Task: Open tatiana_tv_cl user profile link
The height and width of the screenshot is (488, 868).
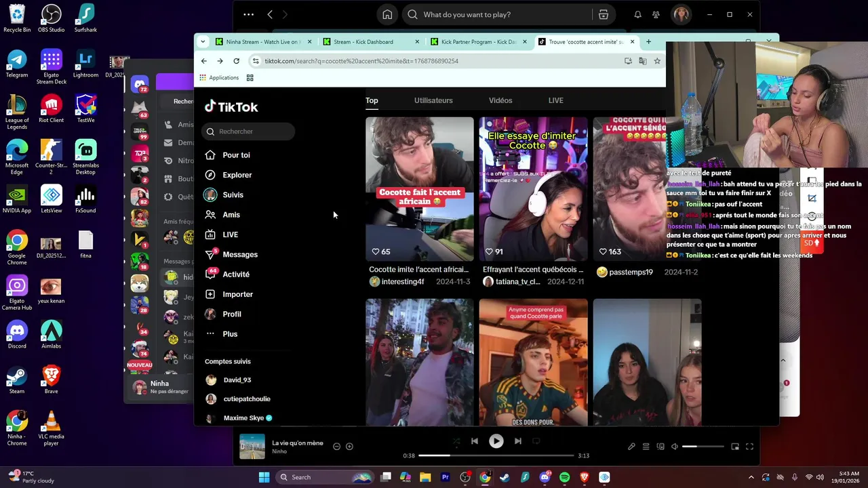Action: coord(517,282)
